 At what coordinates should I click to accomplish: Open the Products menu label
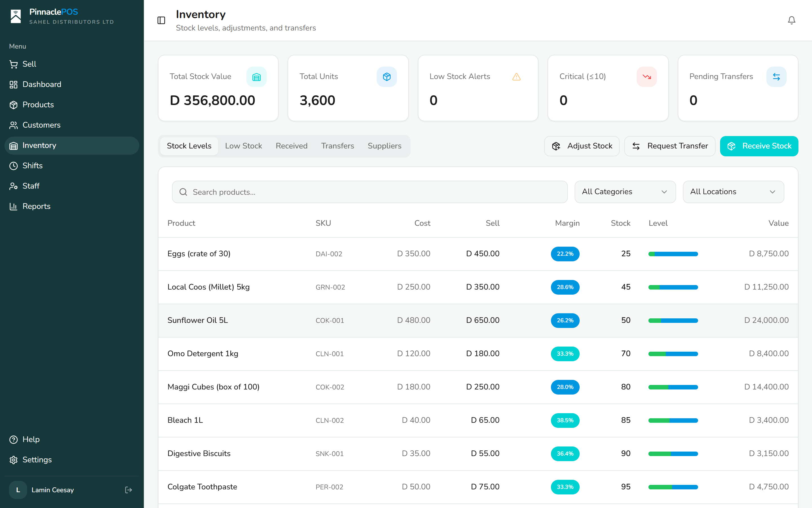click(38, 105)
